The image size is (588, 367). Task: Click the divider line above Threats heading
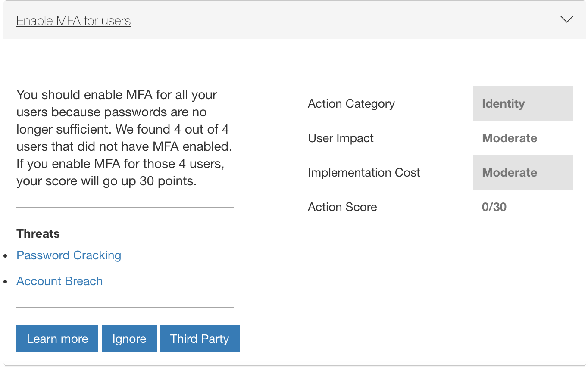[125, 207]
